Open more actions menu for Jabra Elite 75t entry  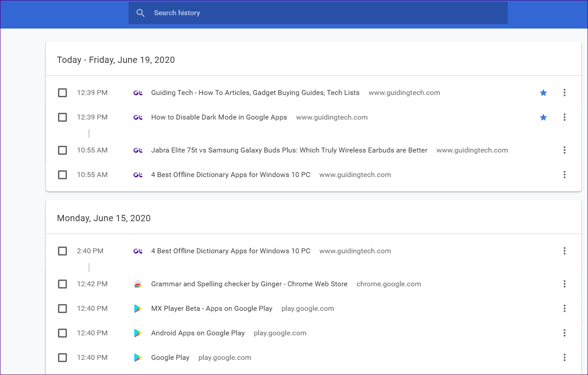click(x=564, y=150)
